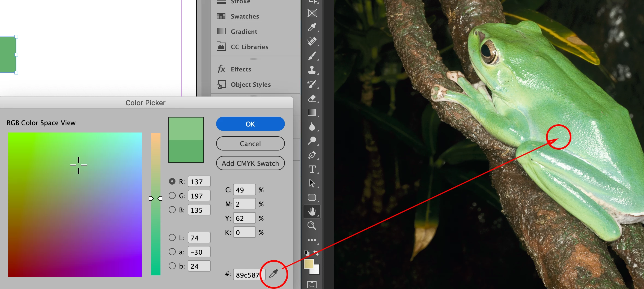Select the Hand tool
Image resolution: width=644 pixels, height=289 pixels.
(312, 212)
